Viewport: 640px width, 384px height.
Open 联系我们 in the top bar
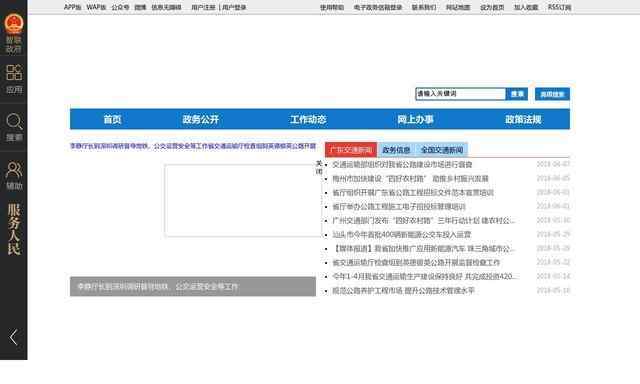[x=424, y=7]
